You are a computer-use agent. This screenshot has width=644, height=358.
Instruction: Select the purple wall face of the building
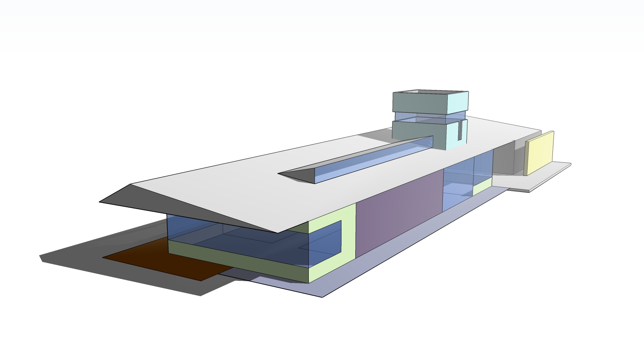pyautogui.click(x=399, y=213)
